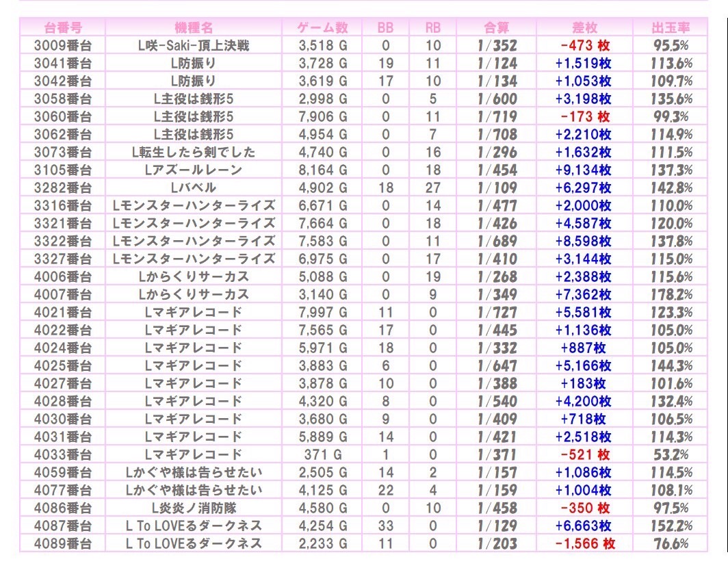Click machine number 4087番台 cell
728x570 pixels.
[63, 526]
